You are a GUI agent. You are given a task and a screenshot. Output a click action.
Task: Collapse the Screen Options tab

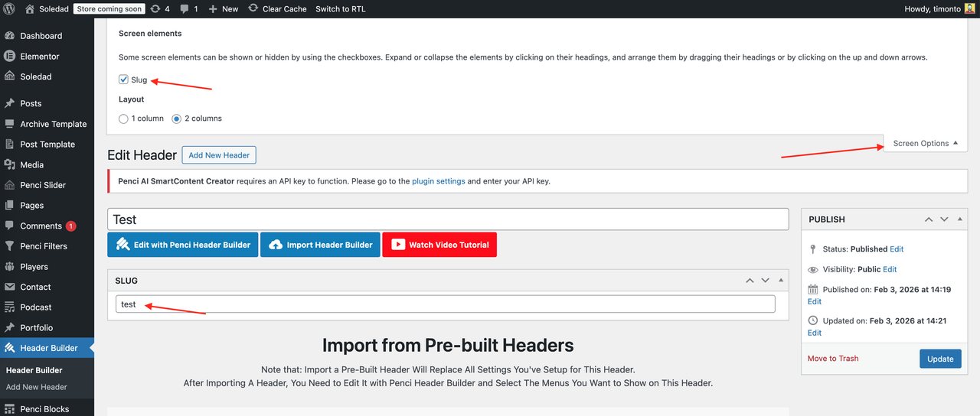click(925, 143)
